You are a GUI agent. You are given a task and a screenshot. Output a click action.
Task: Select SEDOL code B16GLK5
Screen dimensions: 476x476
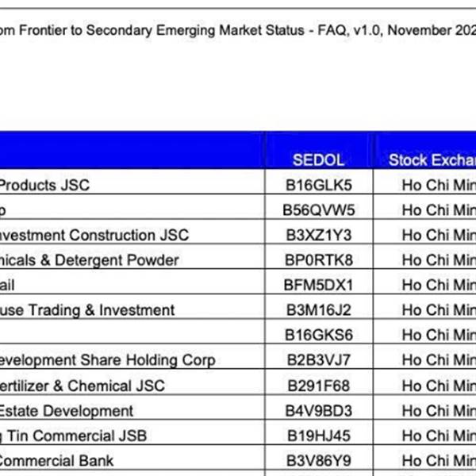[318, 185]
